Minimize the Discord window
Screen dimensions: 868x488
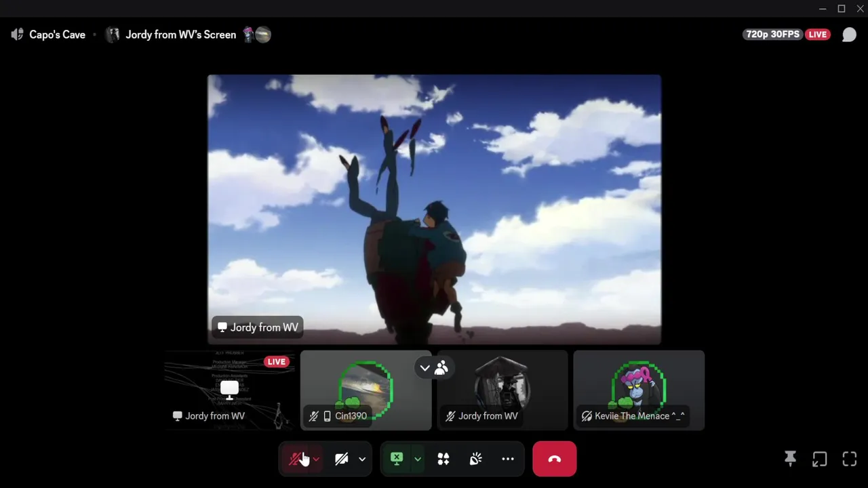point(823,9)
